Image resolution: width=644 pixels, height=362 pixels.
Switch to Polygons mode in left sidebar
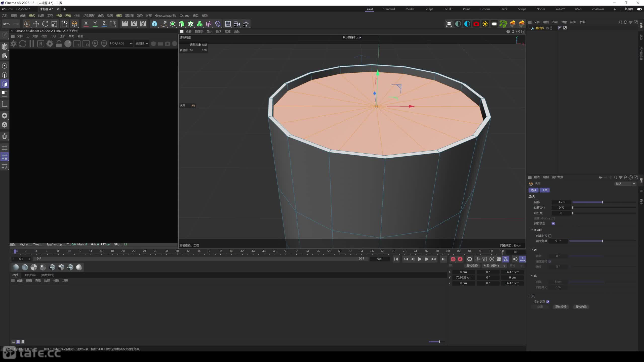tap(5, 84)
